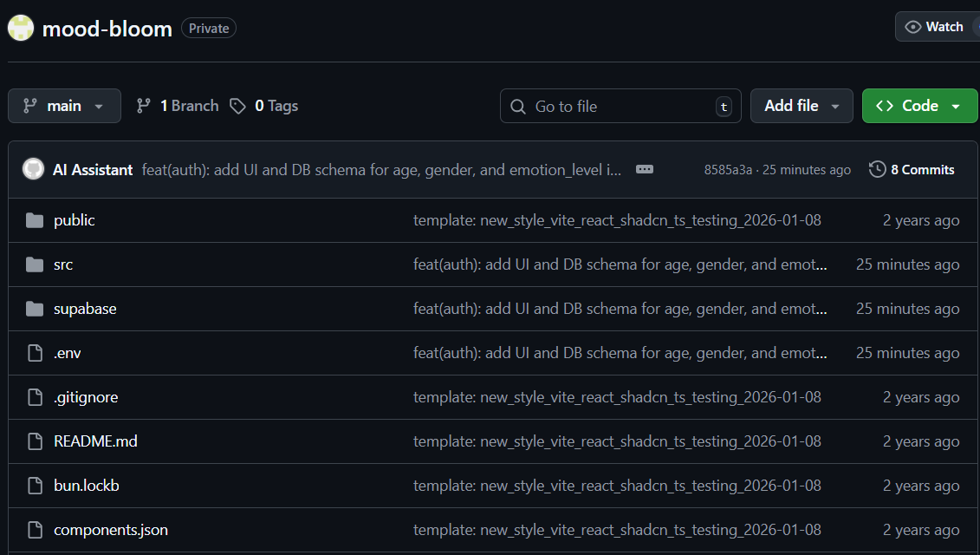Screen dimensions: 980x555
Task: Open the main branch dropdown
Action: [64, 106]
